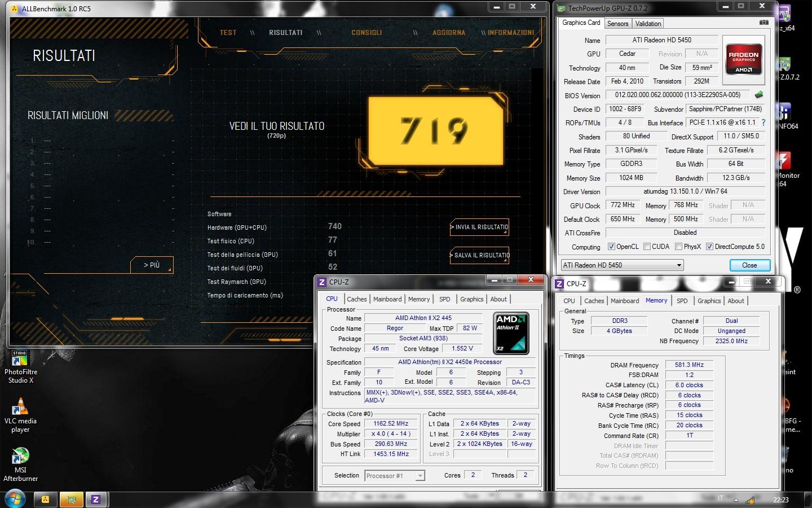Toggle the CUDA checkbox
Viewport: 812px width, 508px height.
647,247
